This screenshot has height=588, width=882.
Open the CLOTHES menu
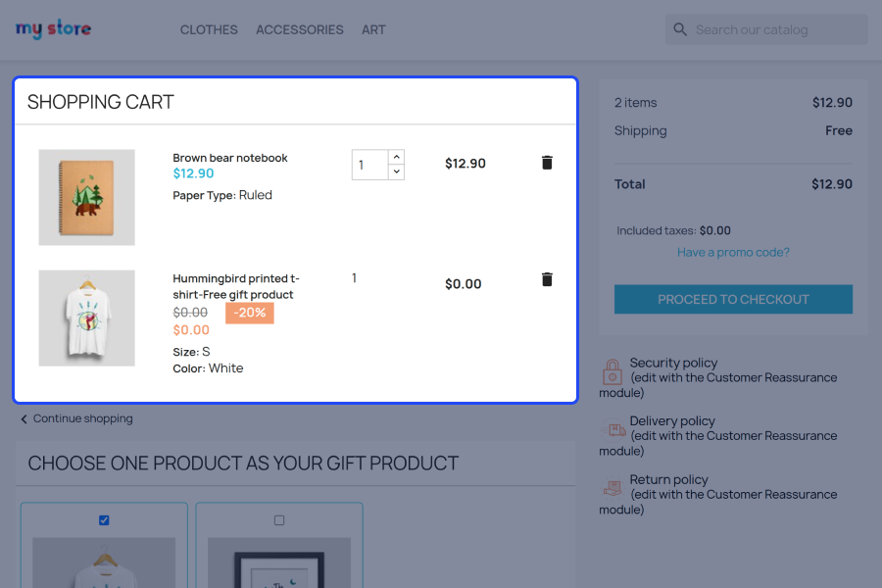point(209,29)
